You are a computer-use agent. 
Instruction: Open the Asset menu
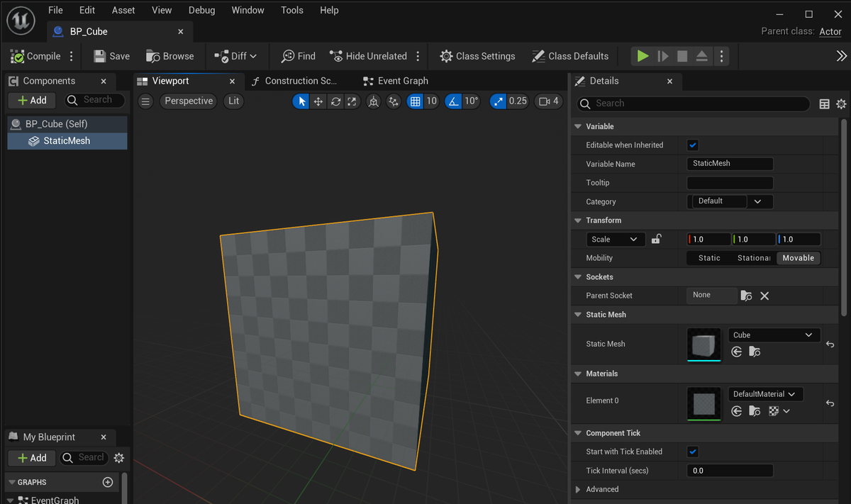tap(123, 10)
